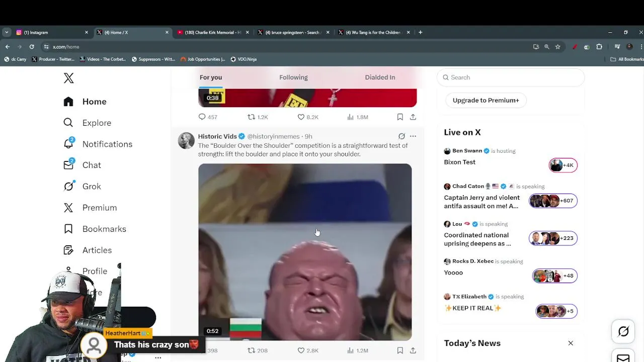Open more options on Historic Vids post
This screenshot has width=644, height=362.
point(413,136)
